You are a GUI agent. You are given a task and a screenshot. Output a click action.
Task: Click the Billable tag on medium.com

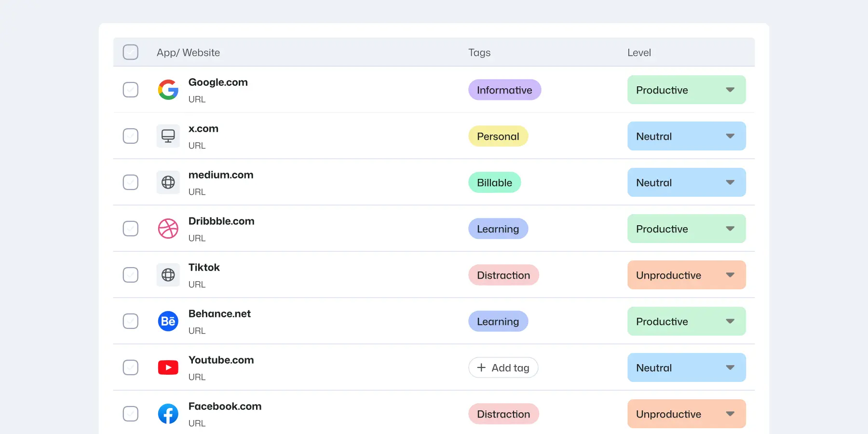pyautogui.click(x=495, y=182)
